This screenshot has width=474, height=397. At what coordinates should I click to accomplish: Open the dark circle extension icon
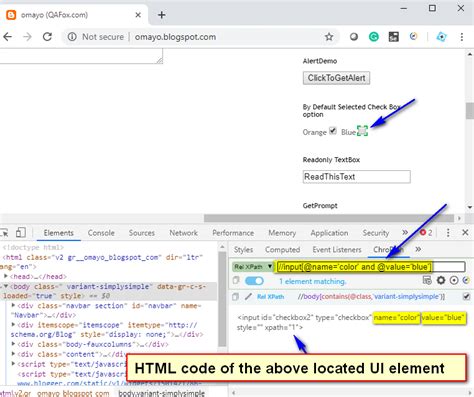pos(354,37)
